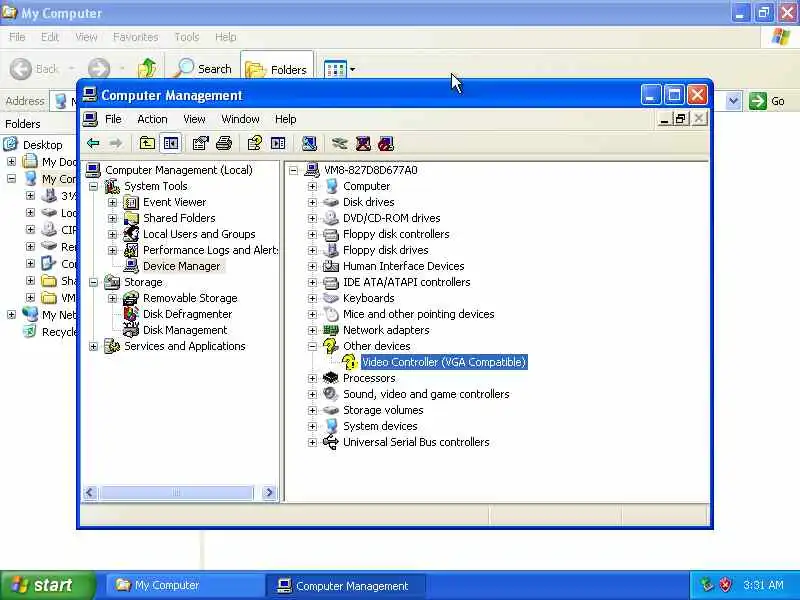This screenshot has width=800, height=600.
Task: Open the View menu in Computer Management
Action: (194, 119)
